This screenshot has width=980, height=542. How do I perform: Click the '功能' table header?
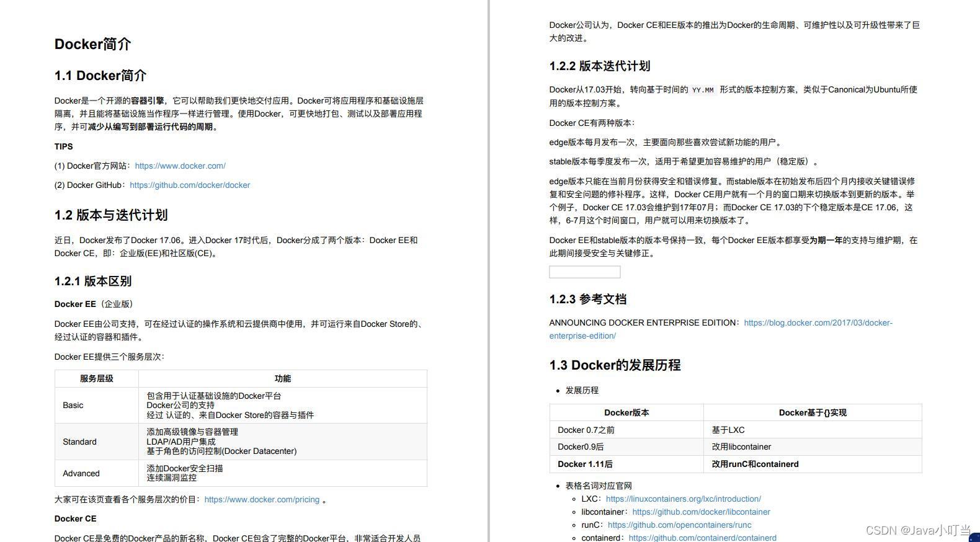coord(283,378)
